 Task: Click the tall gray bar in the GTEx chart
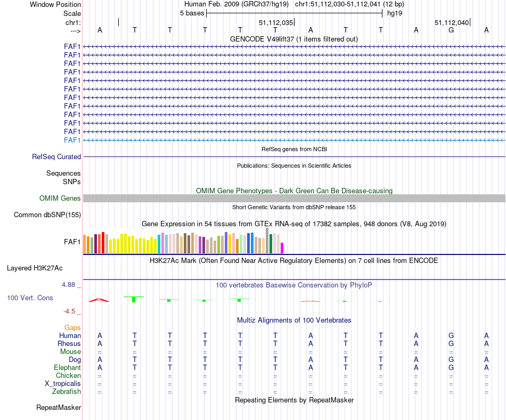point(267,241)
